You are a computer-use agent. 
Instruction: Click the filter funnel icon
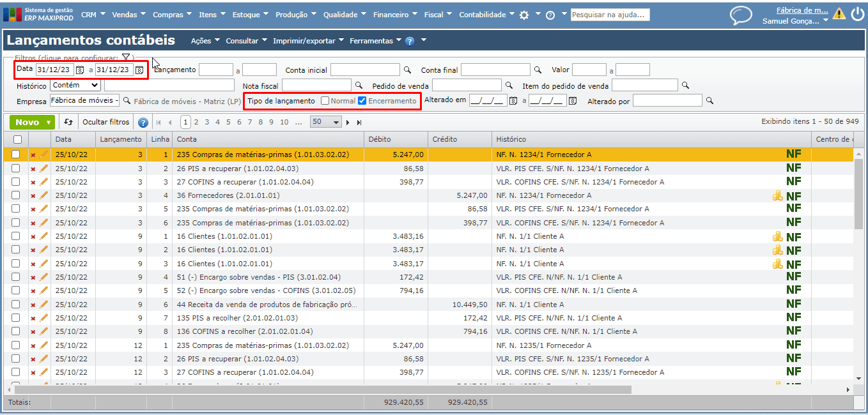(x=126, y=58)
